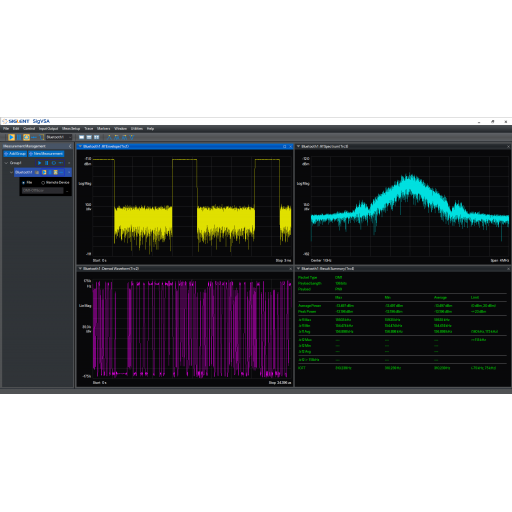
Task: Click the first marker peak icon in the toolbar
Action: point(109,137)
